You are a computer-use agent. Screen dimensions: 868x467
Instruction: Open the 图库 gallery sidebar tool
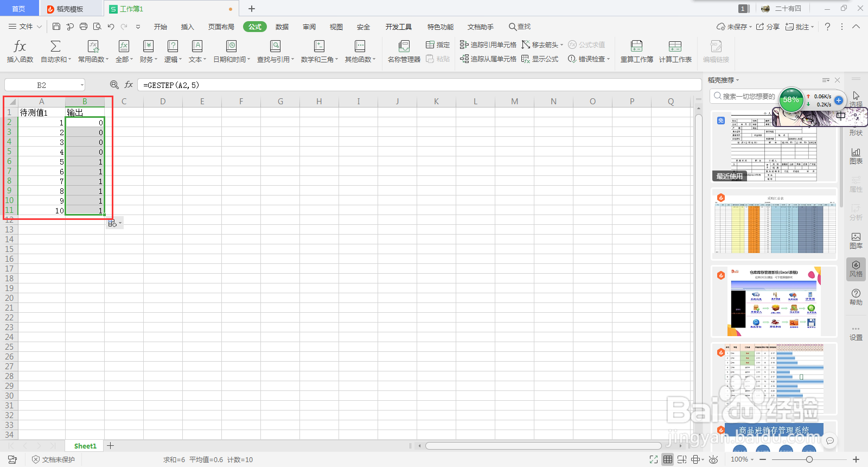pos(856,241)
